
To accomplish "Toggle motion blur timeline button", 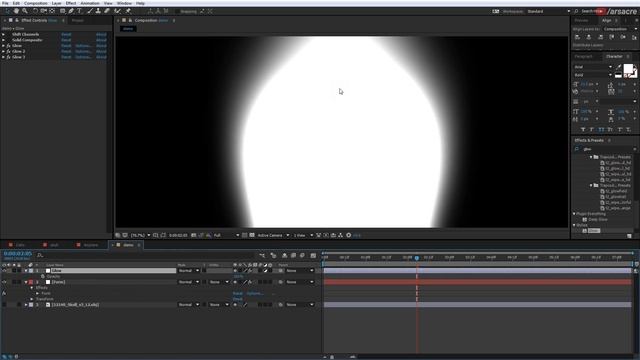I will [x=302, y=256].
